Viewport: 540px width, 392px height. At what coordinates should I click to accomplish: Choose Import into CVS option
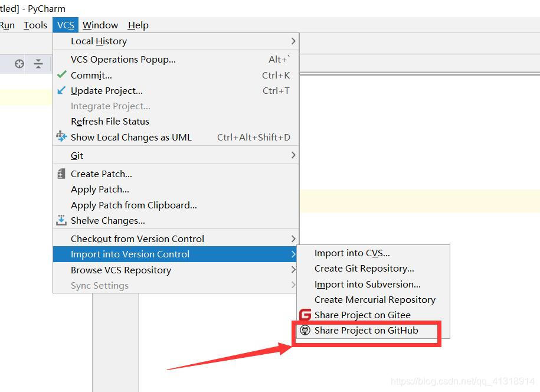click(x=374, y=253)
